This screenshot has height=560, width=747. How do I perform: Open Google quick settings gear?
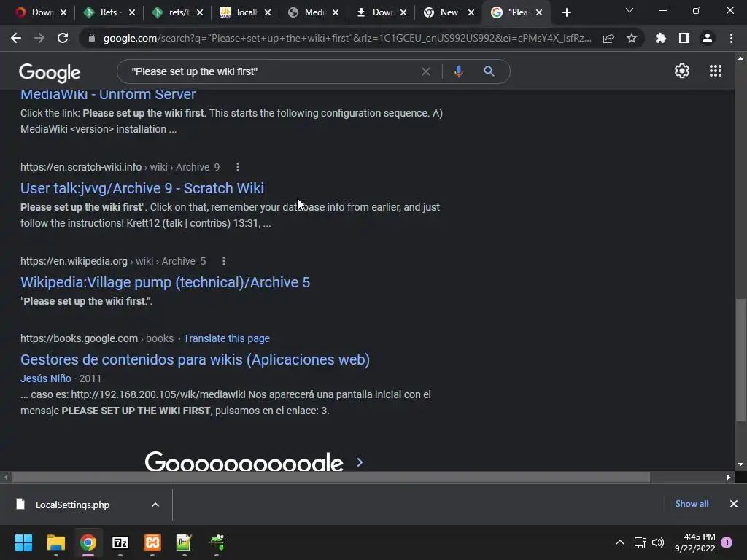[x=682, y=71]
